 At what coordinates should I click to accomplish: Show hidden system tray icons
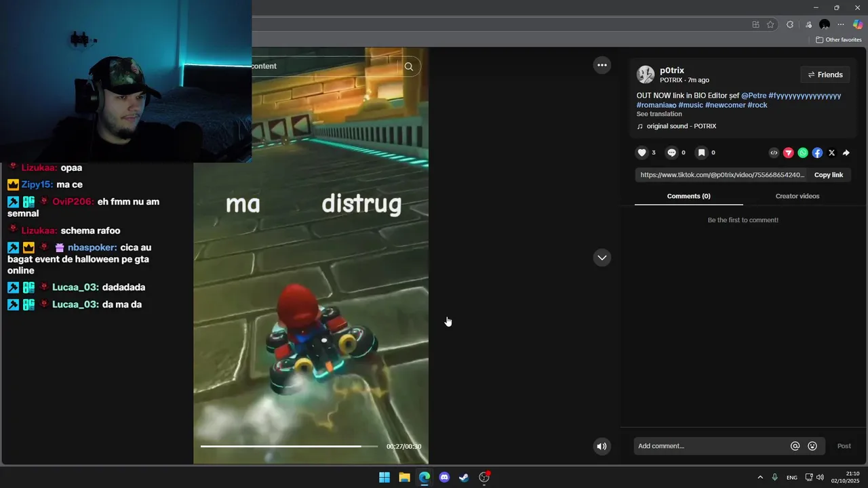click(x=760, y=477)
